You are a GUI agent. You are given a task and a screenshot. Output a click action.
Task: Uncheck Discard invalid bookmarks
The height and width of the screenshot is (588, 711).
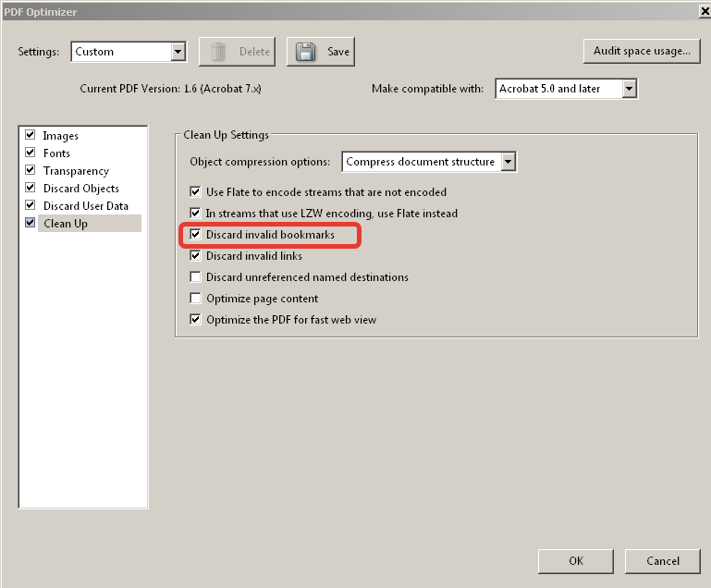point(195,235)
